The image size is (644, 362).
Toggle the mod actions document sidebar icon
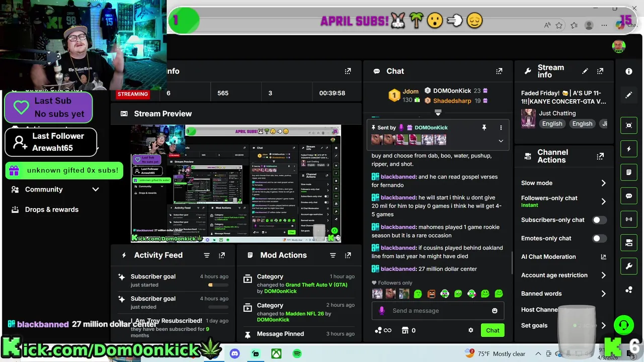tap(629, 172)
